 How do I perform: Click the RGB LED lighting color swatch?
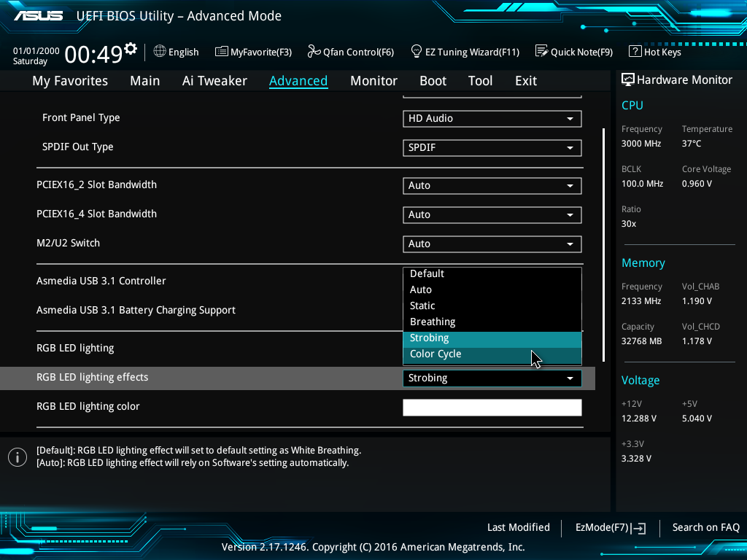(492, 408)
